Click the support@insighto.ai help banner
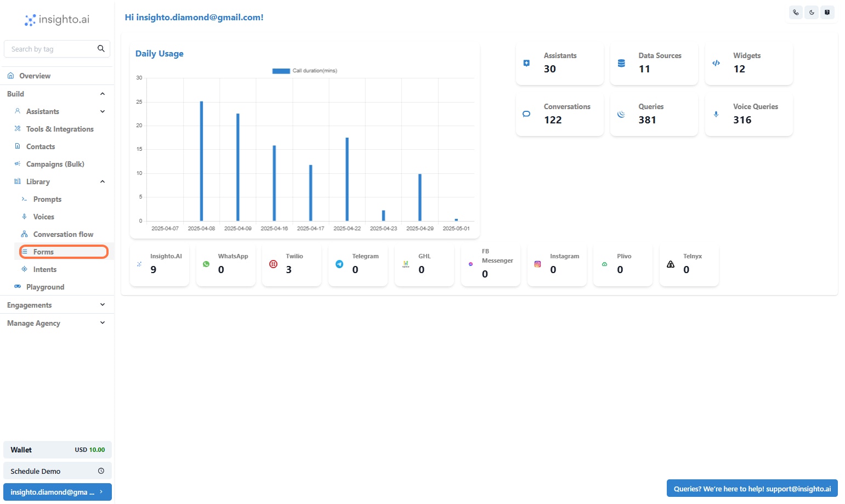Viewport: 845px width, 504px height. (752, 489)
